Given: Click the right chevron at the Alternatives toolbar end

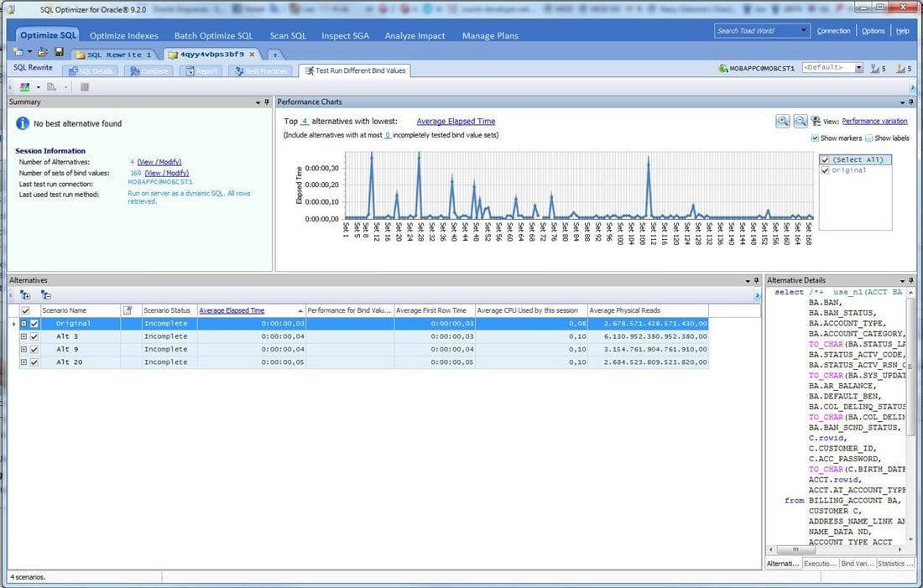Looking at the screenshot, I should tap(758, 295).
